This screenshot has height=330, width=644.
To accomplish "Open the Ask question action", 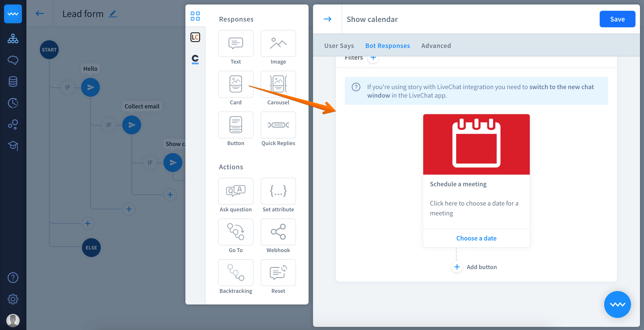I will 236,191.
